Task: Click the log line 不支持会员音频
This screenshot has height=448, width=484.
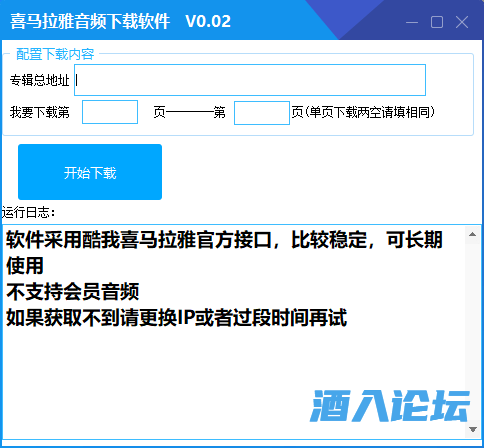Action: coord(72,292)
